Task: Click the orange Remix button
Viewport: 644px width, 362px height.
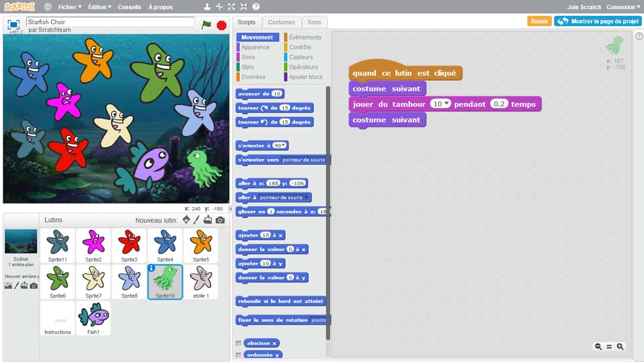Action: point(539,21)
